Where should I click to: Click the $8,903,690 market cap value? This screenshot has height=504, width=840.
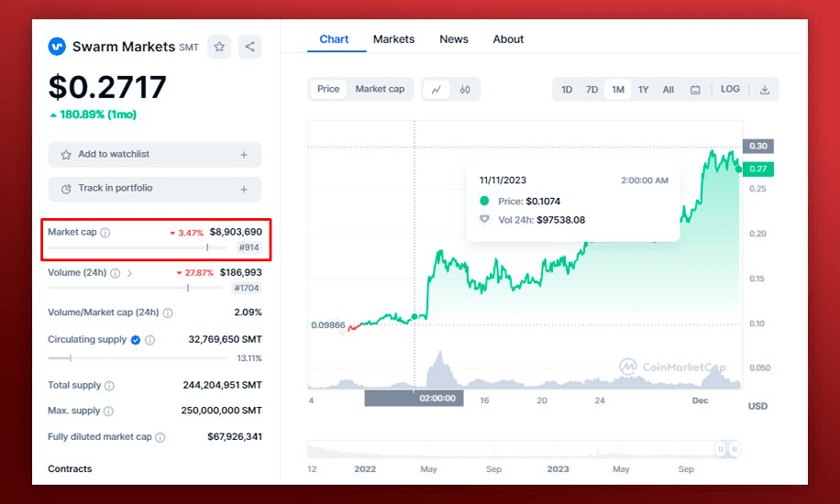click(x=236, y=232)
